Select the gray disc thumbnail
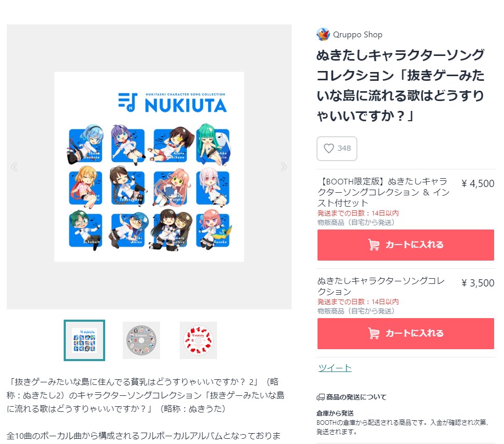The image size is (504, 444). [x=141, y=340]
